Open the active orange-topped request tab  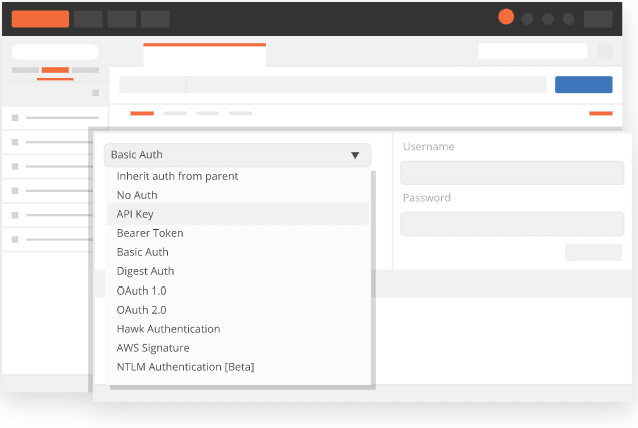pos(205,55)
